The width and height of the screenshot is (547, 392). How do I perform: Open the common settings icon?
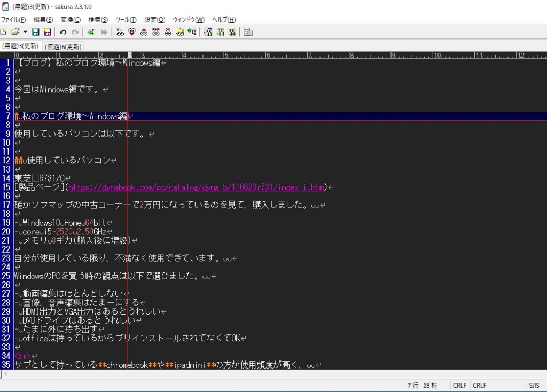tap(232, 32)
